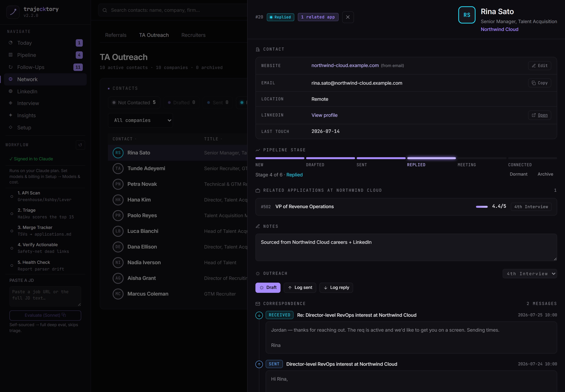This screenshot has height=392, width=565.
Task: Click the Replied status badge
Action: tap(280, 17)
